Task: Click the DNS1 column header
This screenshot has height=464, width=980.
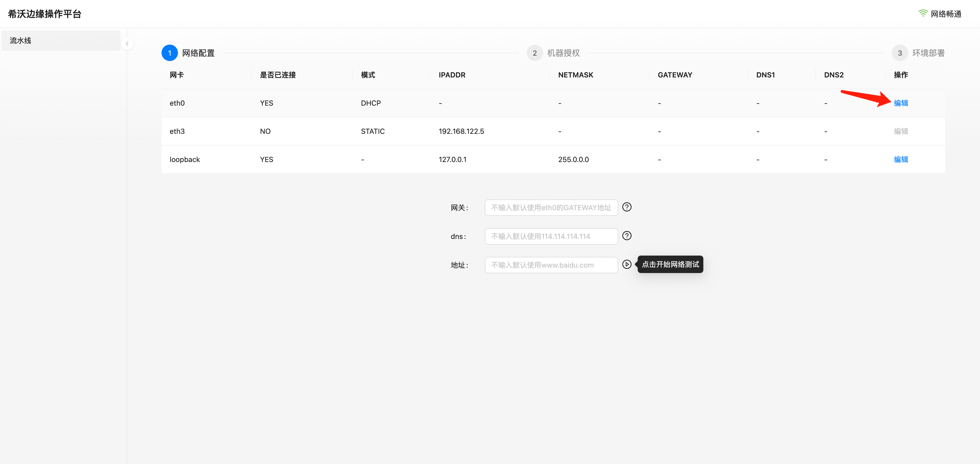Action: (x=765, y=75)
